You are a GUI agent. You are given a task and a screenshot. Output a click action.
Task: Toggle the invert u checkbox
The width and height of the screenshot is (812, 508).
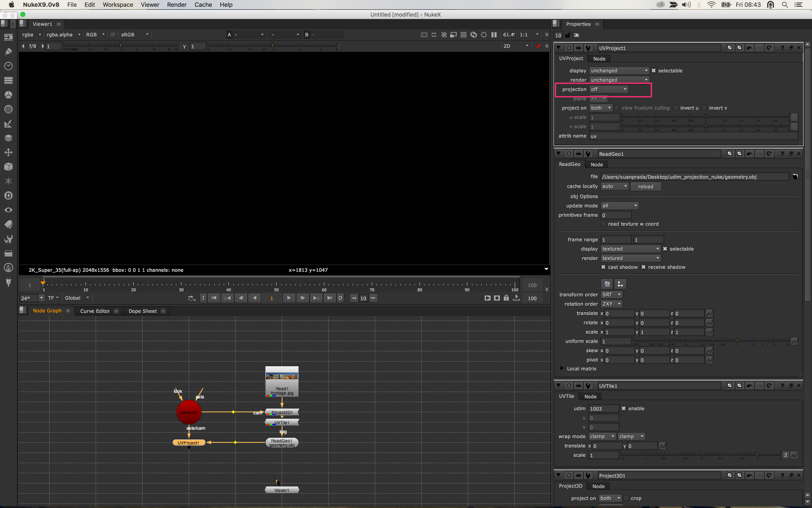tap(676, 108)
